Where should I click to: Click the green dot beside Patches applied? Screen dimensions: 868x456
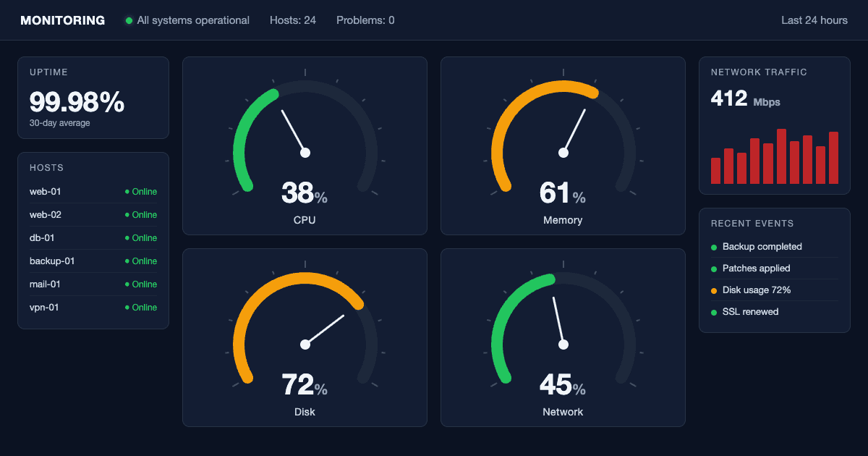click(714, 269)
